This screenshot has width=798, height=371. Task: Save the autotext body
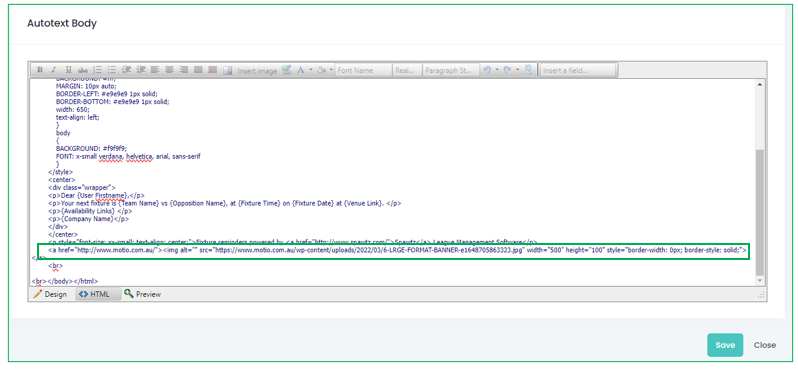coord(725,345)
